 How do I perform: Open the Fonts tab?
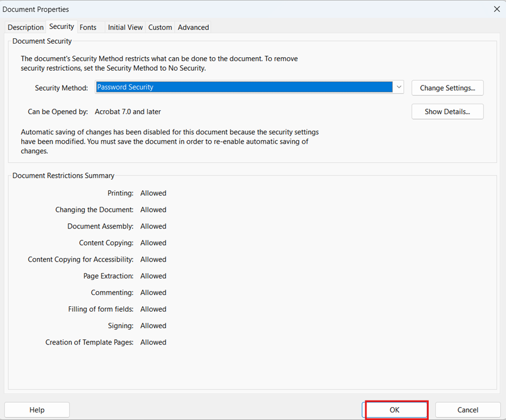pos(88,28)
